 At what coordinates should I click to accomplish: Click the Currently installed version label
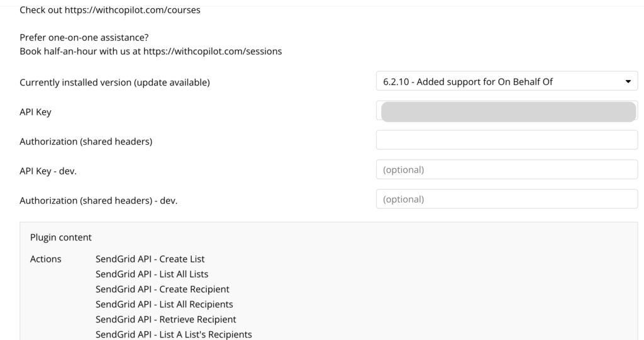point(114,82)
